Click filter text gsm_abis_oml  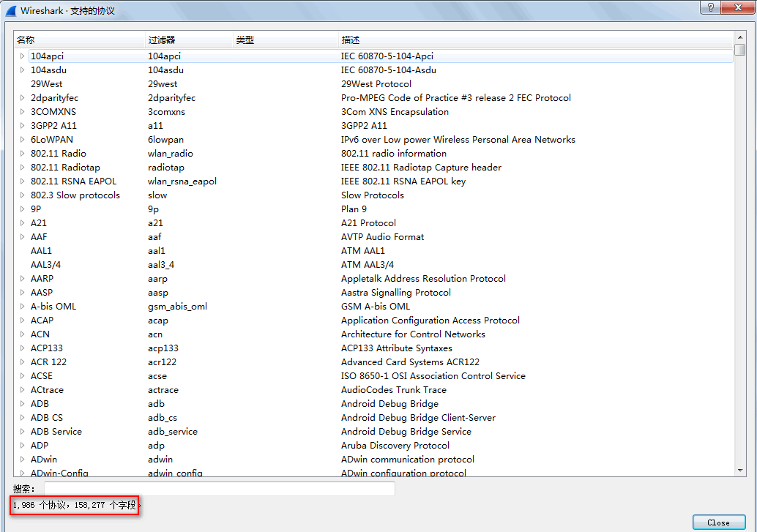(x=178, y=307)
